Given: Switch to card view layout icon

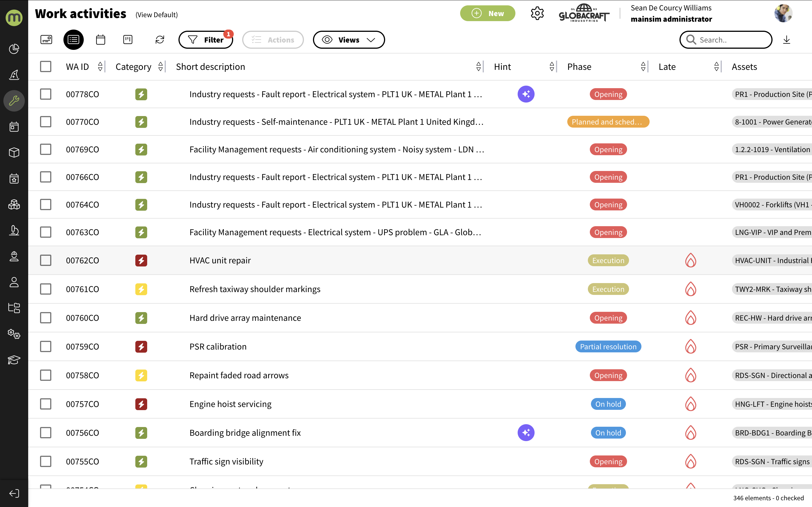Looking at the screenshot, I should [x=46, y=40].
